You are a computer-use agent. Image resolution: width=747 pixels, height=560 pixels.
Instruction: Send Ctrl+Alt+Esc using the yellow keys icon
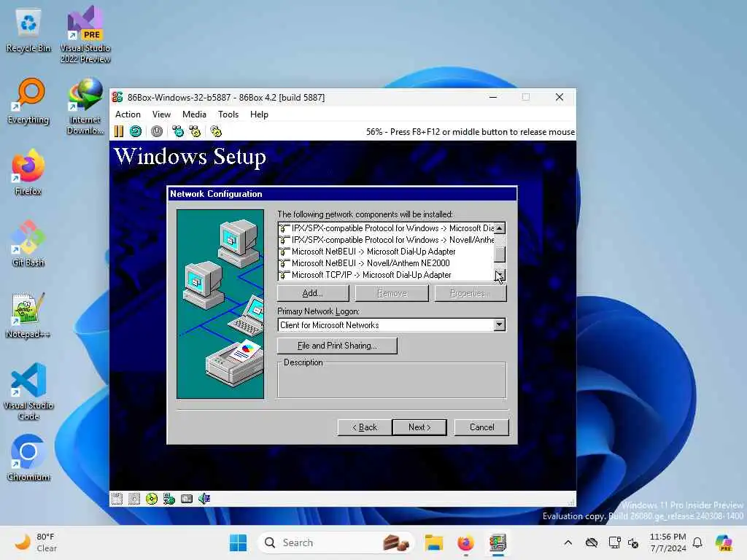pos(195,131)
